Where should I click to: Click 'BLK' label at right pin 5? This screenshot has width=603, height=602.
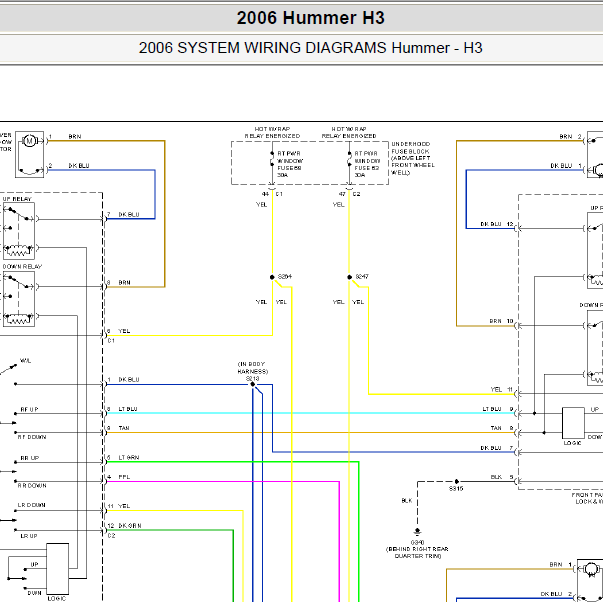[496, 477]
